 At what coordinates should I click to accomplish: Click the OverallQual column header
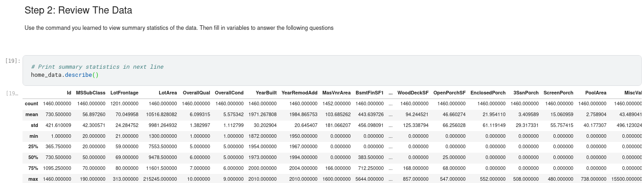(196, 93)
